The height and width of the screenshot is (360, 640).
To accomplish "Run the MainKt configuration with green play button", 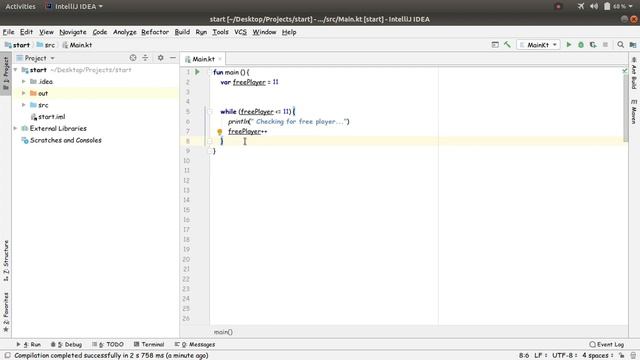I will click(x=569, y=45).
